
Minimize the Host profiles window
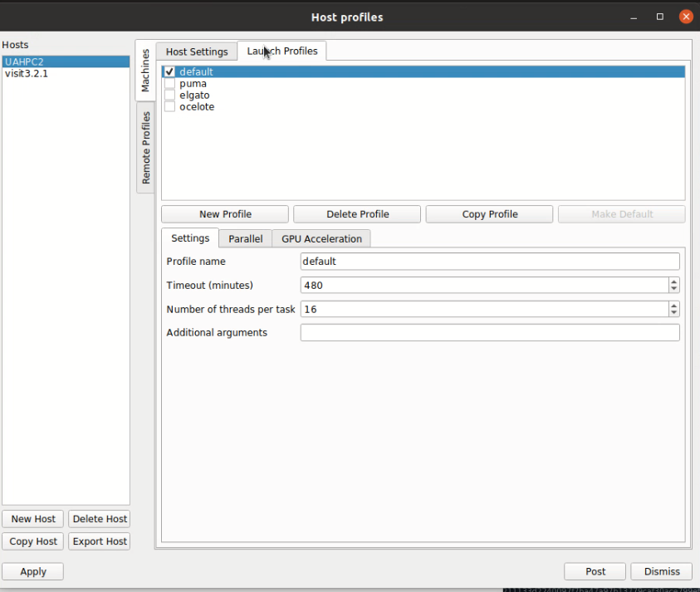click(634, 17)
